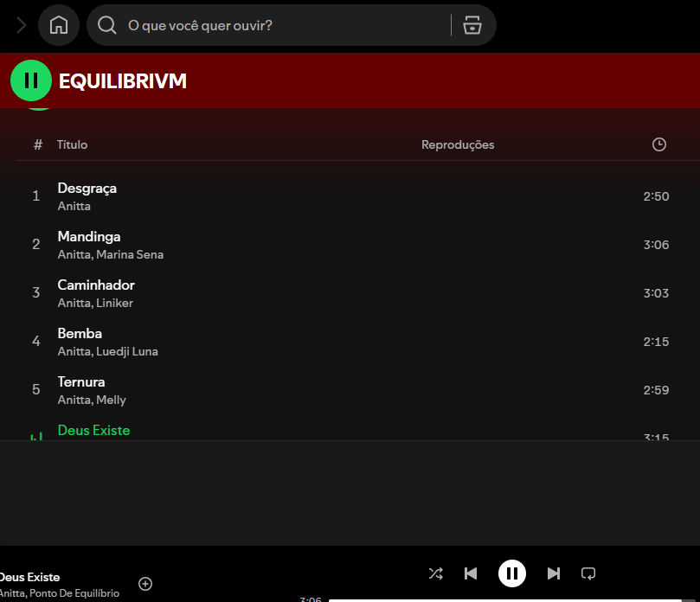Open the Liniker artist link

coord(114,303)
